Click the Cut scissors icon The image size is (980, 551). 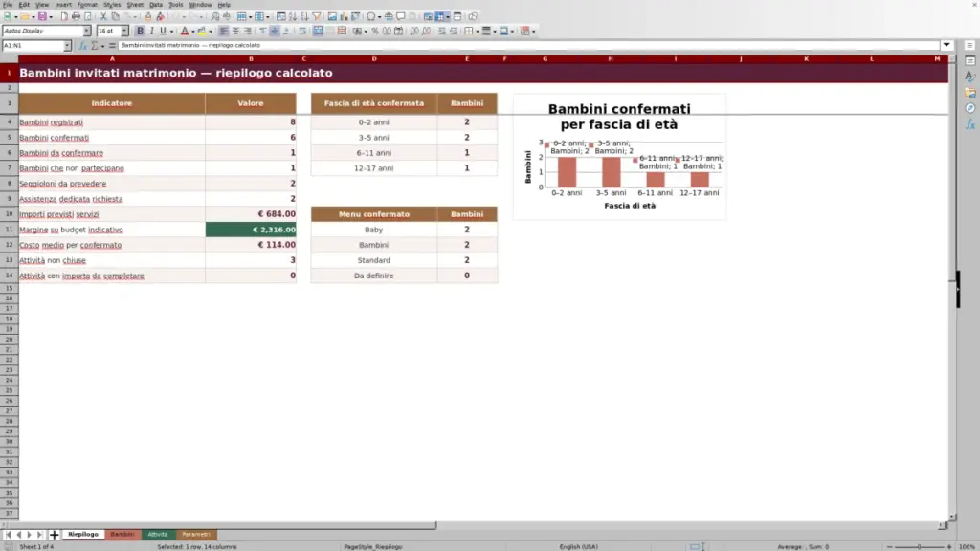[x=103, y=17]
